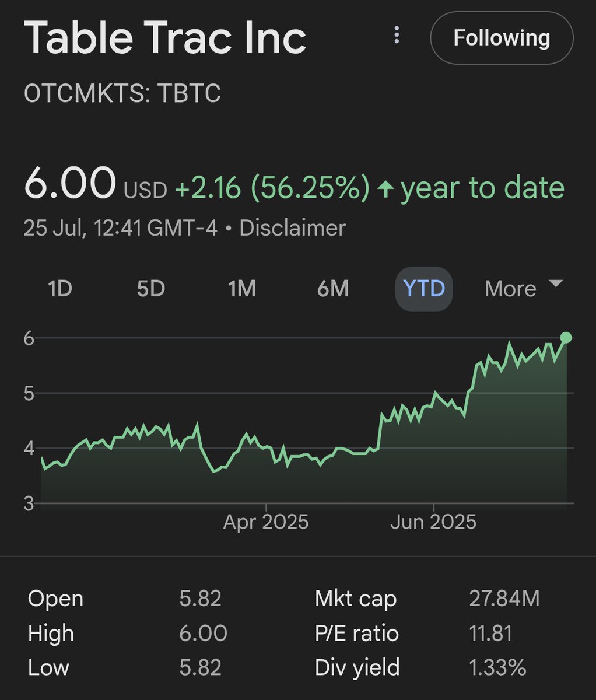
Task: Select the YTD time range
Action: pyautogui.click(x=424, y=289)
